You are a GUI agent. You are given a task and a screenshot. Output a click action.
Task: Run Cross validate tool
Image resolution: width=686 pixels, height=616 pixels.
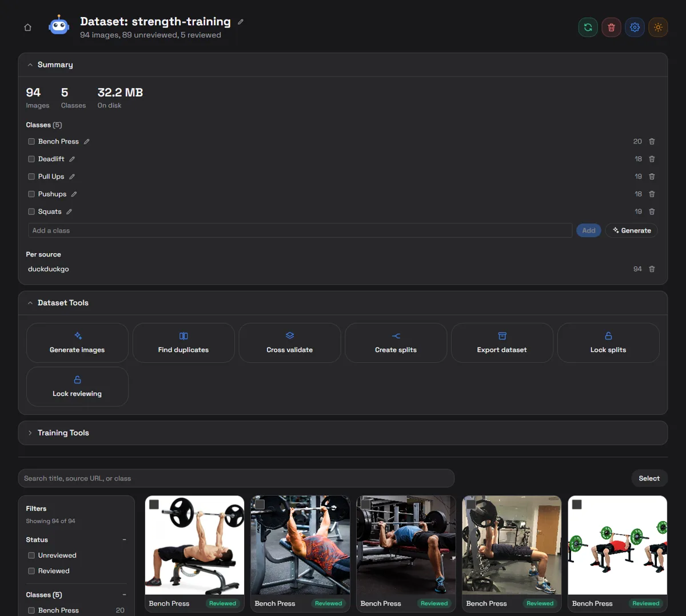click(290, 343)
